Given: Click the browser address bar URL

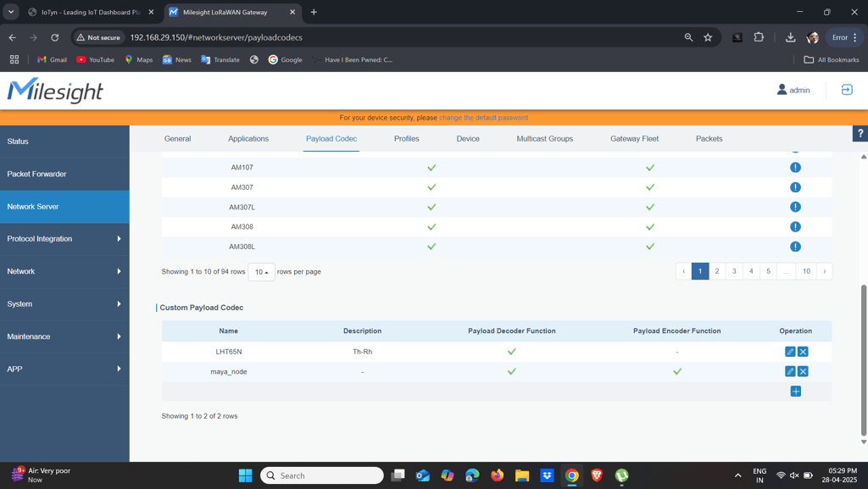Looking at the screenshot, I should pos(216,37).
